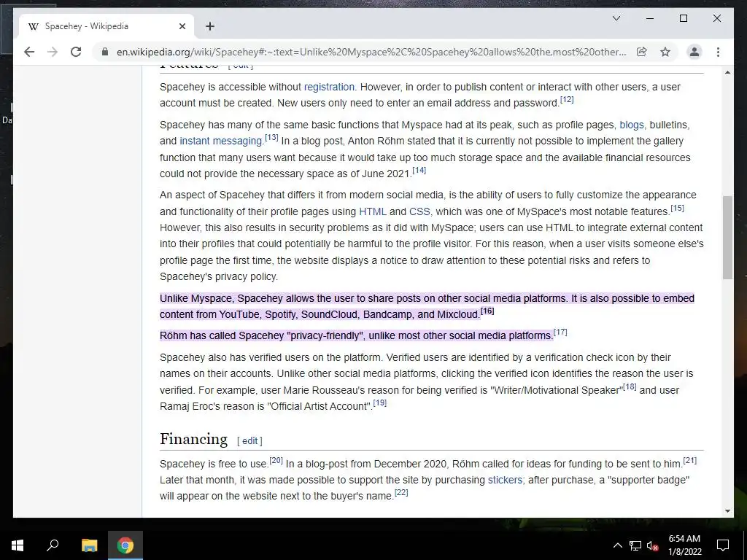Open citation [20]
747x560 pixels.
pos(276,460)
